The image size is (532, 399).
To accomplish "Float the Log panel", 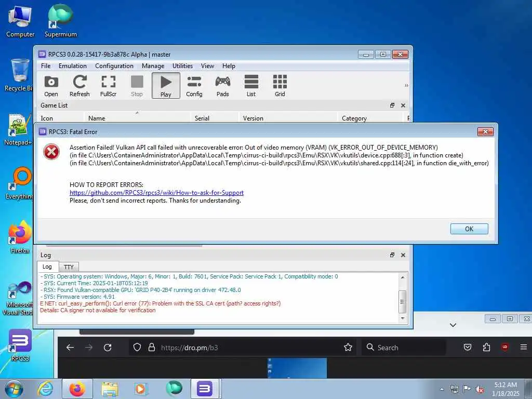I will [392, 255].
